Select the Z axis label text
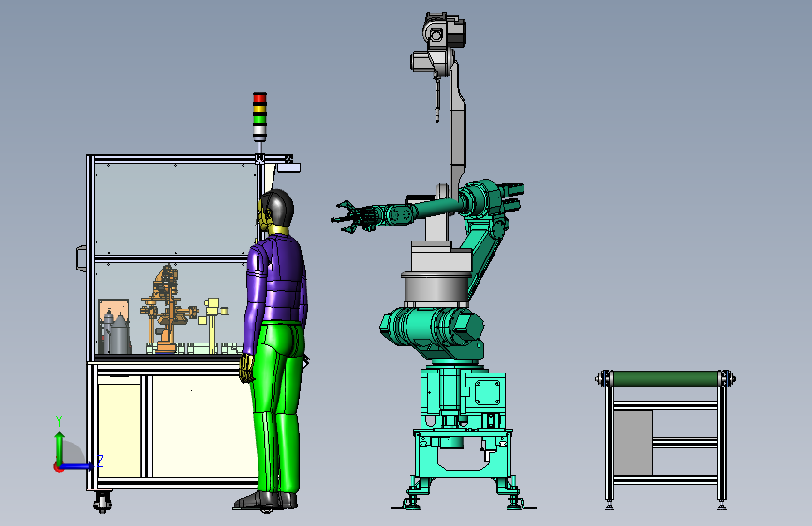 [x=100, y=460]
